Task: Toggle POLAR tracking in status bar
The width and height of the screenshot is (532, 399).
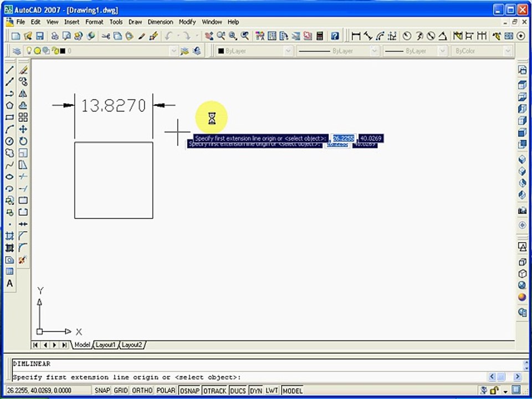Action: [166, 391]
